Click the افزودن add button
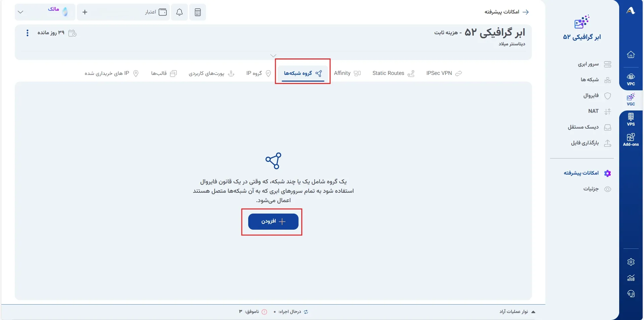Screen dimensions: 644x320 [273, 222]
